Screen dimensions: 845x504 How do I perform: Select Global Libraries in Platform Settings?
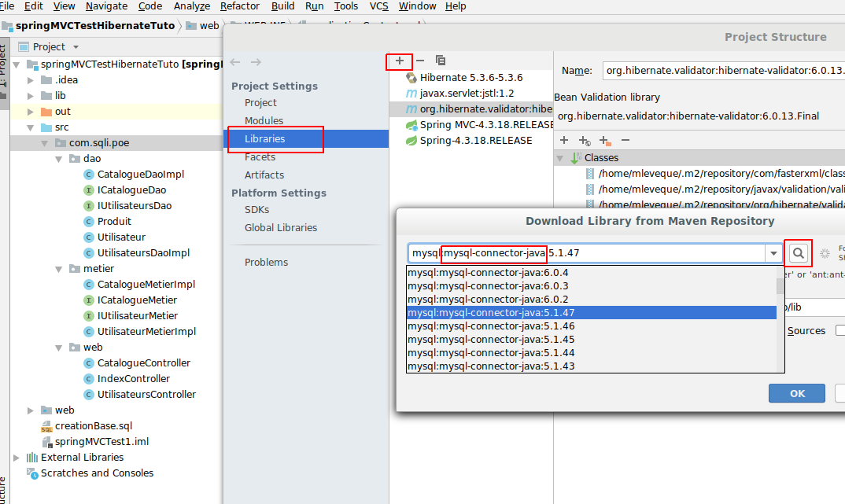(x=281, y=227)
